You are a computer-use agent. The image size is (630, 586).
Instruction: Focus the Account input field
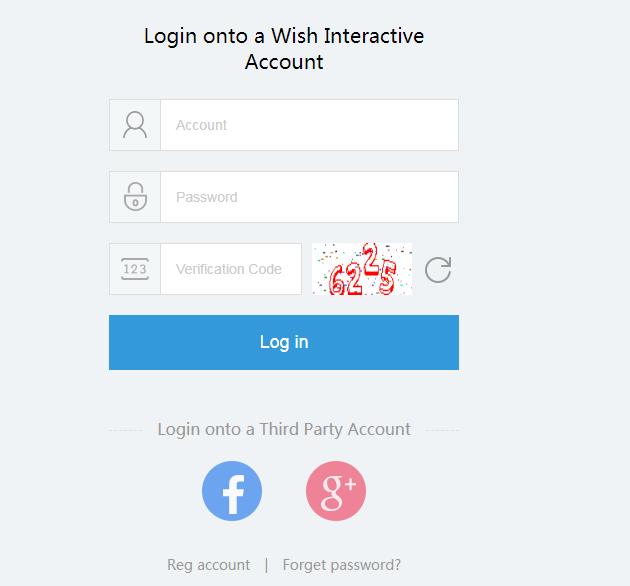coord(309,125)
